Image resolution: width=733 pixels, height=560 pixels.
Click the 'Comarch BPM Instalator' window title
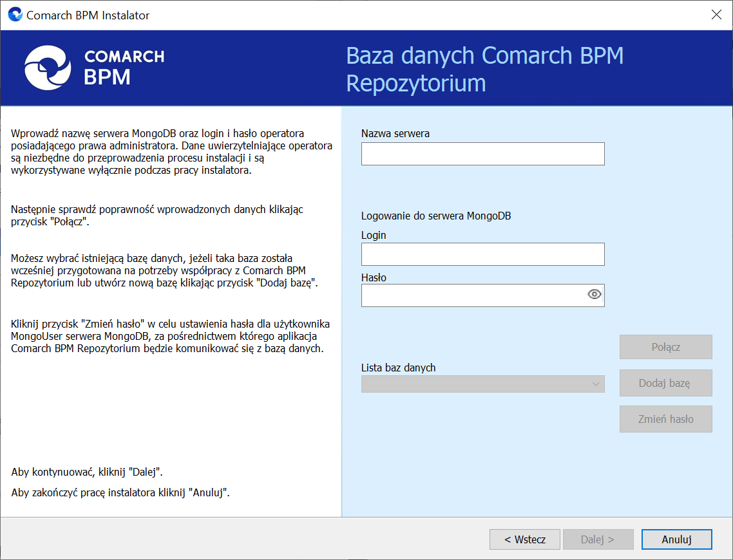(x=88, y=15)
